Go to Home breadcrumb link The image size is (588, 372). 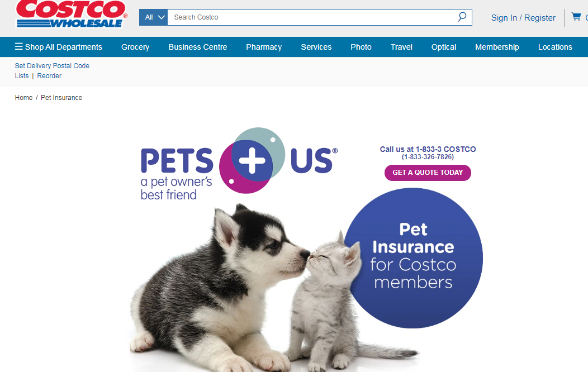pyautogui.click(x=23, y=97)
